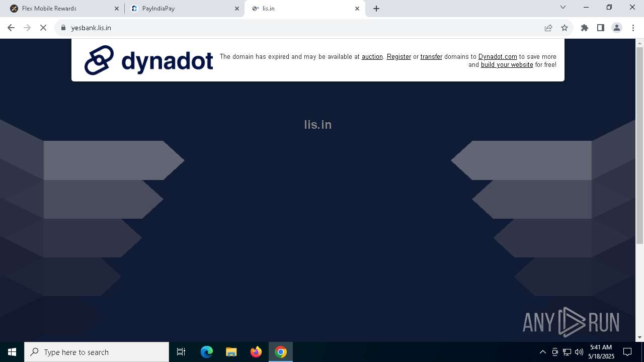Launch Firefox from the taskbar

pos(256,352)
